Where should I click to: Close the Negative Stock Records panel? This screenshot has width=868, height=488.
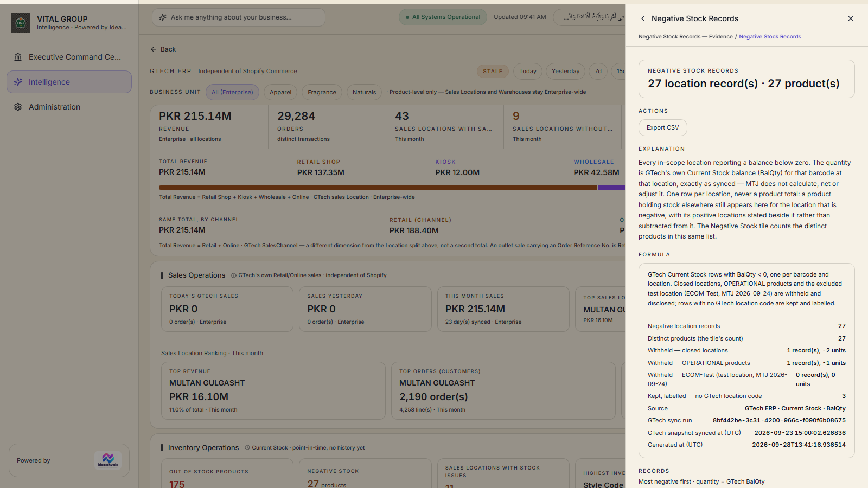point(851,18)
